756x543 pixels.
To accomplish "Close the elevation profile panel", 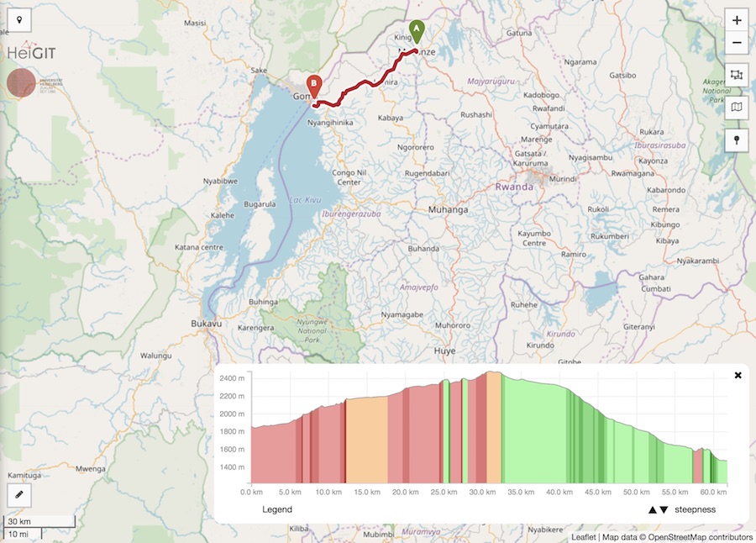I will 738,375.
